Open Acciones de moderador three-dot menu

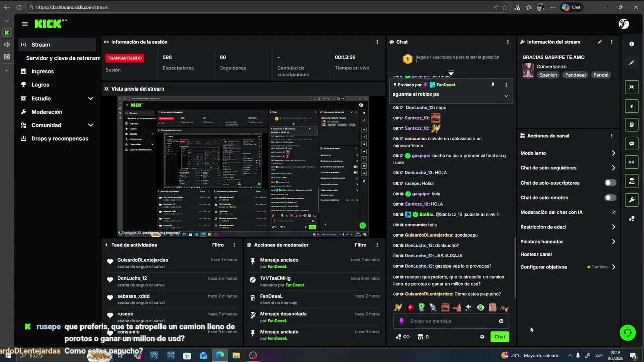377,245
